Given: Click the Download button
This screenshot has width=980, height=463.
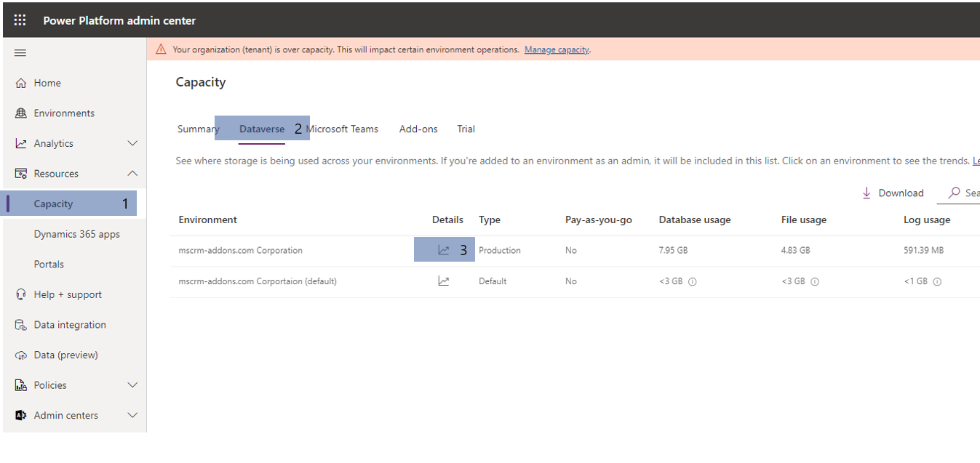Looking at the screenshot, I should (x=893, y=193).
